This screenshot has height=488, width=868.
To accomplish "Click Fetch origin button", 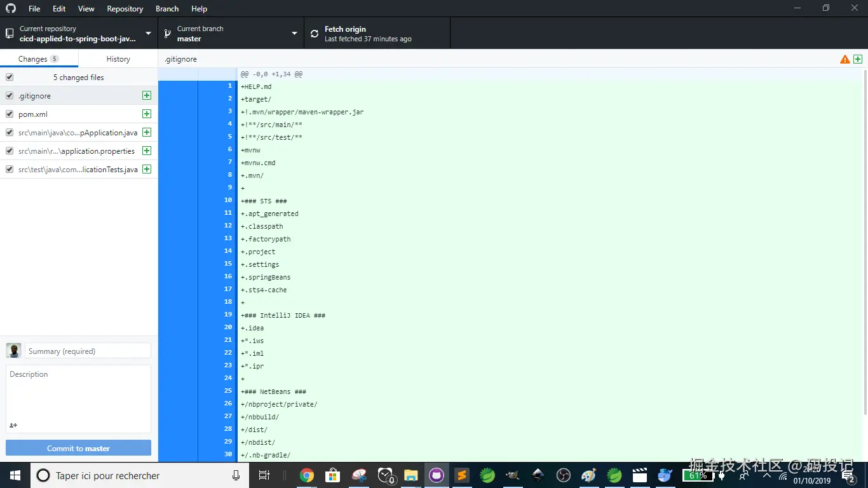I will (377, 33).
